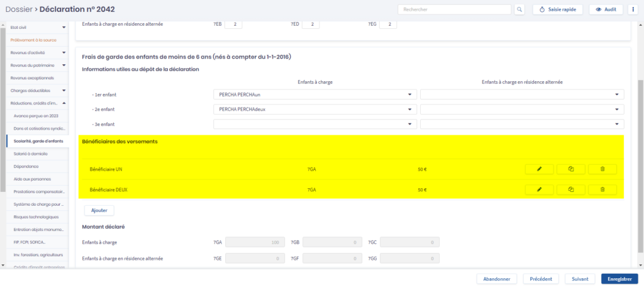Save with the Enregistrer button
The image size is (644, 287).
(619, 278)
